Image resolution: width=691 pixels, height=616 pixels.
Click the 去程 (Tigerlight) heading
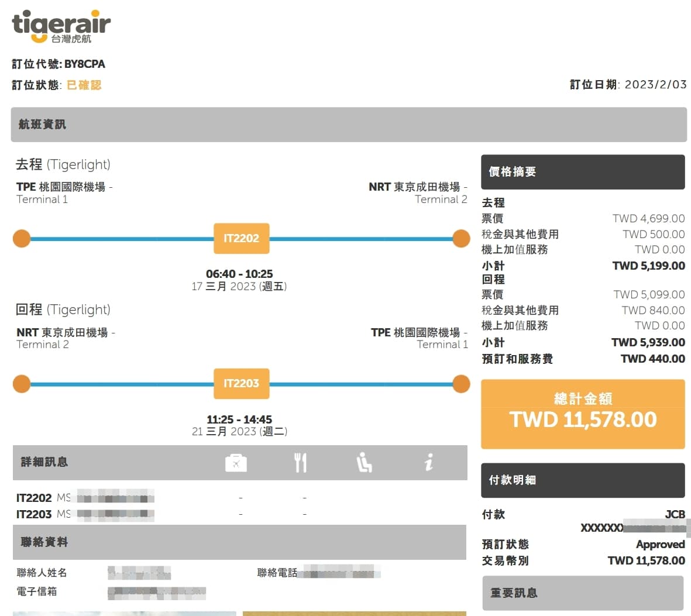[x=63, y=164]
